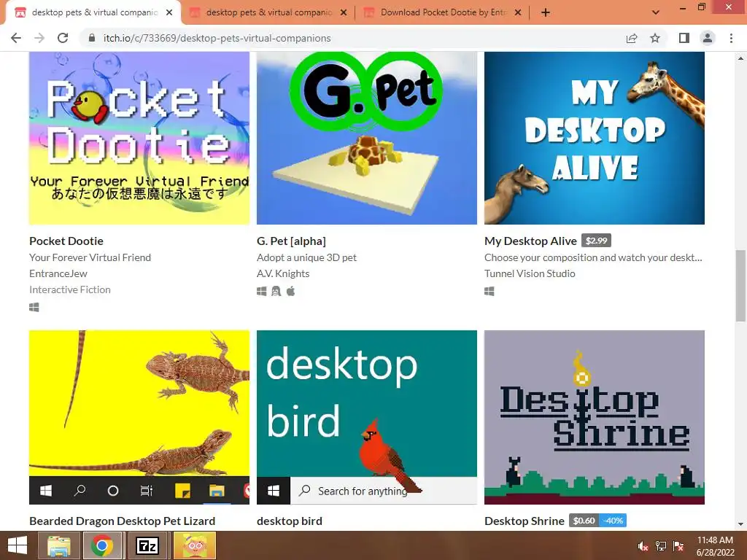Open Bearded Dragon Desktop Pet Lizard link
This screenshot has width=747, height=560.
122,521
